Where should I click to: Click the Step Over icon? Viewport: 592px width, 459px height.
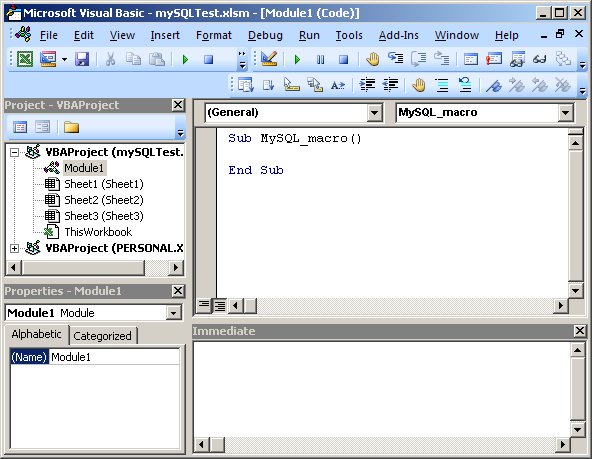coord(418,59)
